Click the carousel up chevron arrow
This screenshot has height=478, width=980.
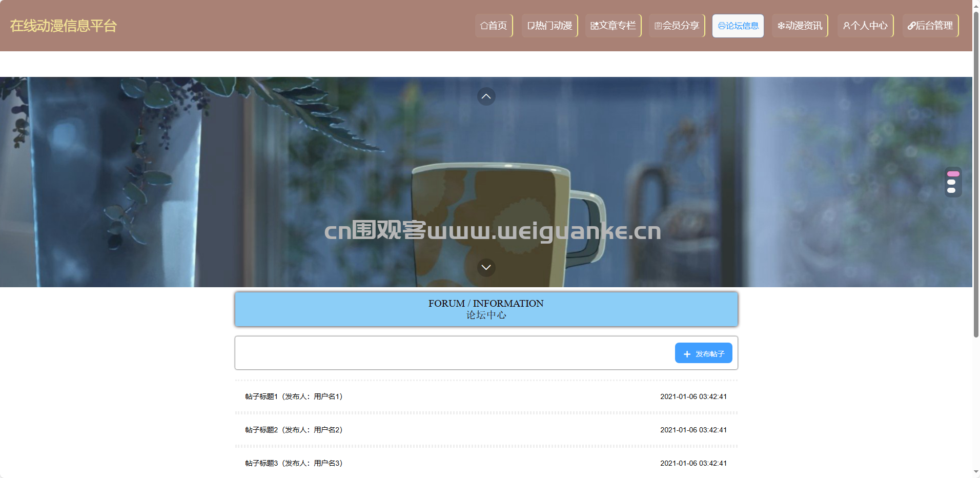(486, 96)
